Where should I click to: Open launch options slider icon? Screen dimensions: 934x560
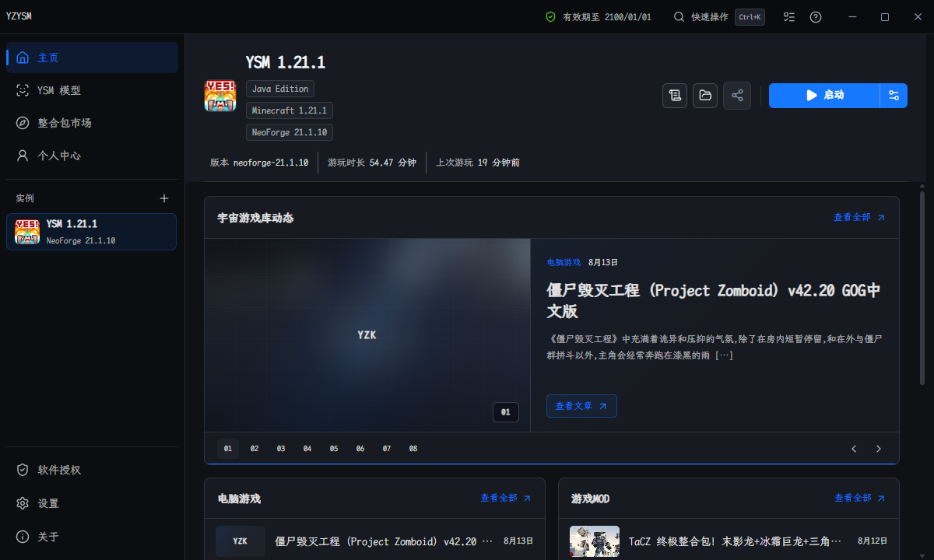pyautogui.click(x=894, y=95)
